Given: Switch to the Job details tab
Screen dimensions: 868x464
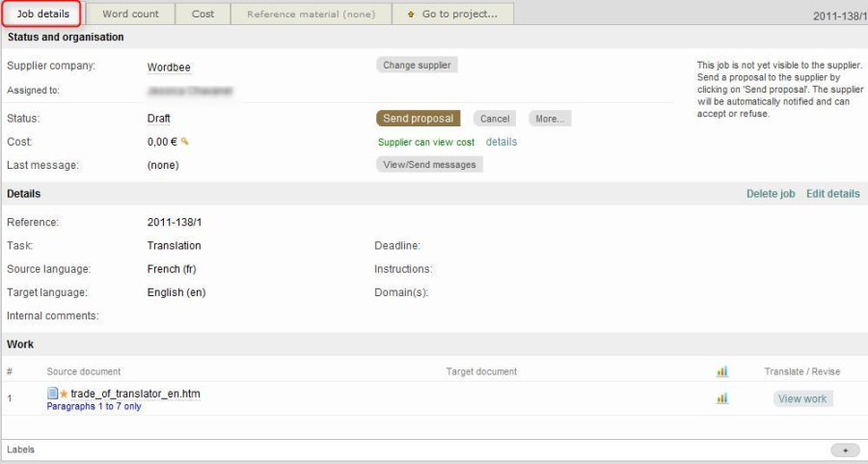Looking at the screenshot, I should coord(42,14).
